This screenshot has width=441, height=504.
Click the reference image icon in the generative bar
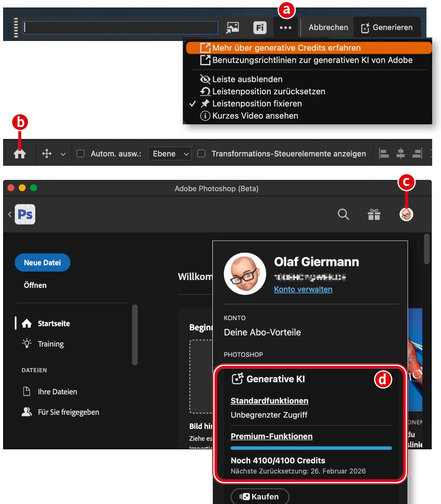pos(232,28)
